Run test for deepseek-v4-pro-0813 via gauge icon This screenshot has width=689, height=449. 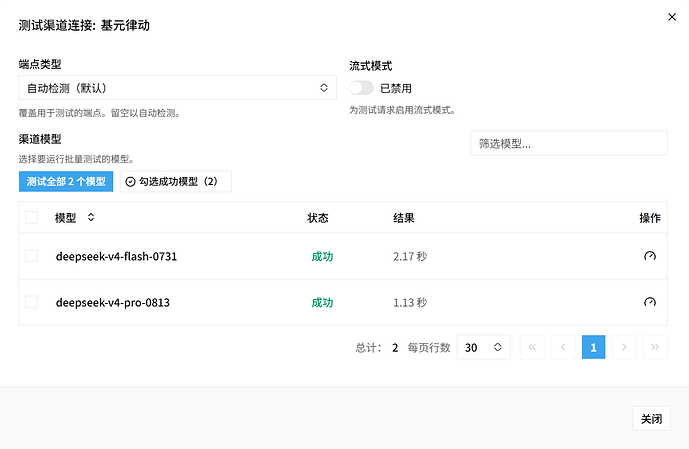pos(649,302)
